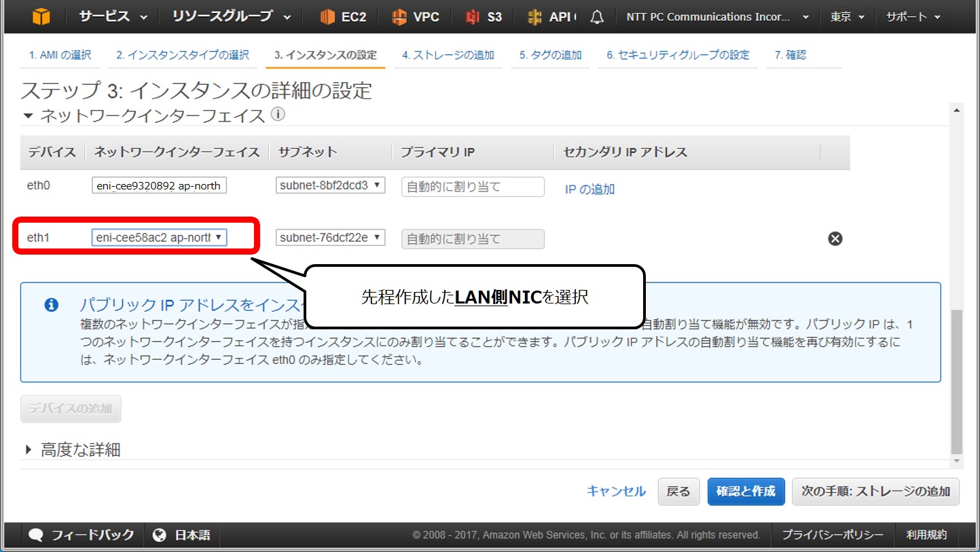Click IP の追加 link
Image resolution: width=980 pixels, height=552 pixels.
[589, 189]
